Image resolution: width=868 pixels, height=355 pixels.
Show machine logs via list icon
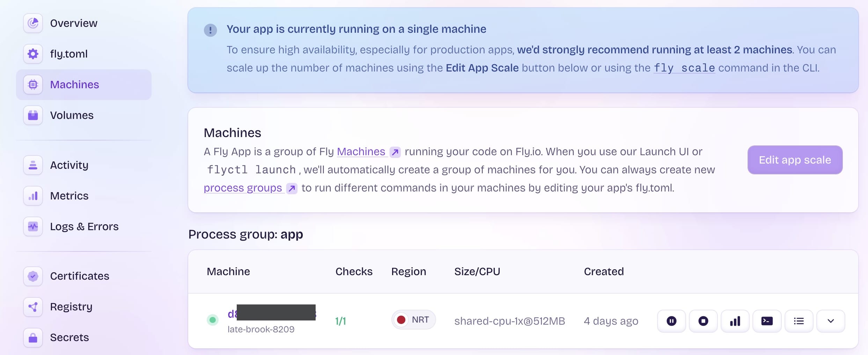click(799, 321)
